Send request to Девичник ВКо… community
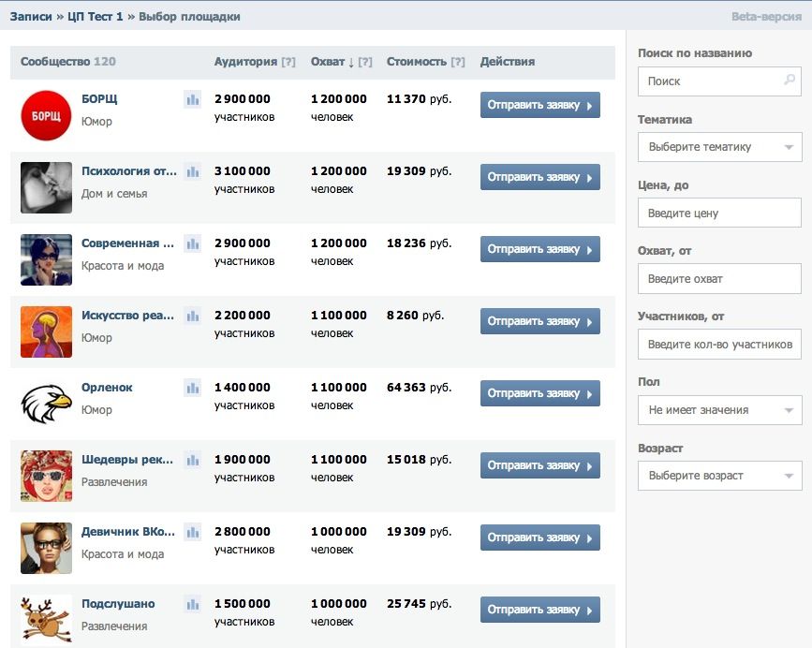Viewport: 812px width, 648px height. (540, 538)
